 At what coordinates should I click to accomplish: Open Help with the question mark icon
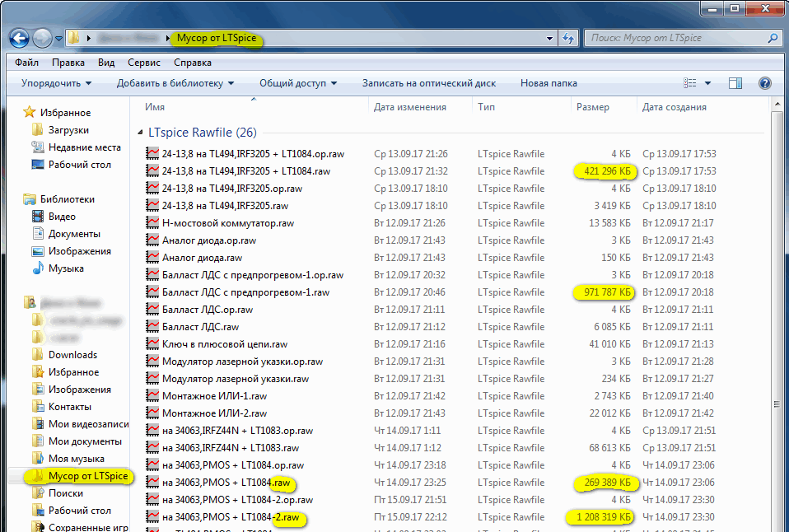(x=765, y=83)
